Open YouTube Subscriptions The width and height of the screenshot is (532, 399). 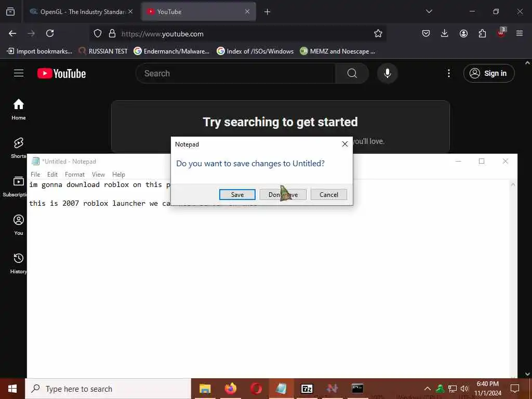click(x=14, y=187)
